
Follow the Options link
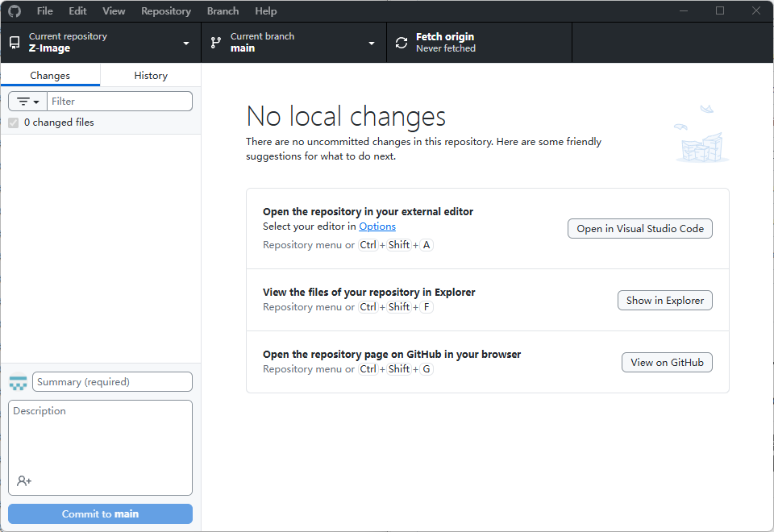click(377, 227)
